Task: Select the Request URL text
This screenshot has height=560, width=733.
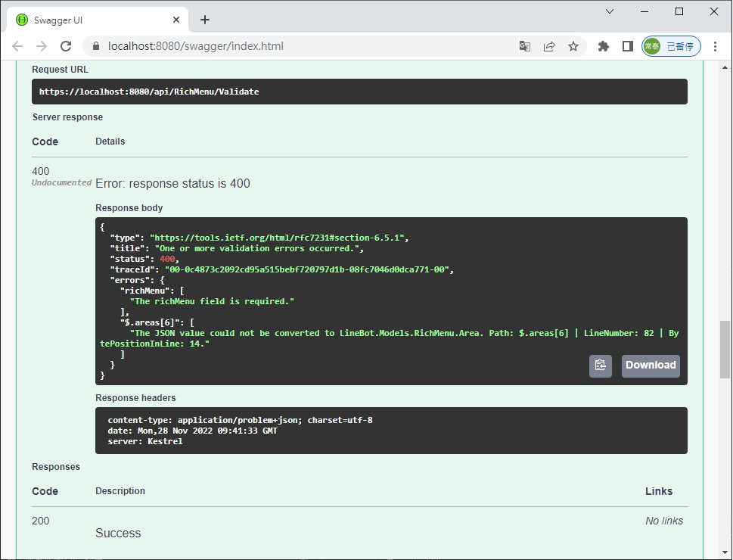Action: [149, 92]
